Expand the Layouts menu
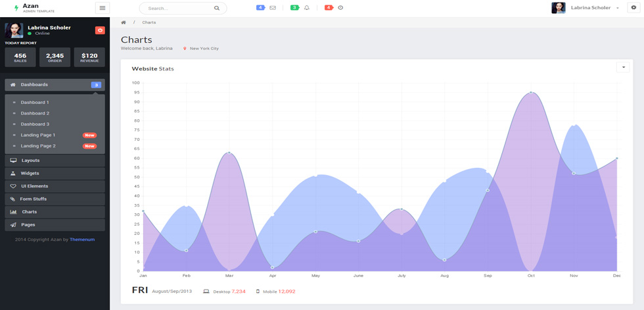The width and height of the screenshot is (644, 310). click(x=55, y=161)
